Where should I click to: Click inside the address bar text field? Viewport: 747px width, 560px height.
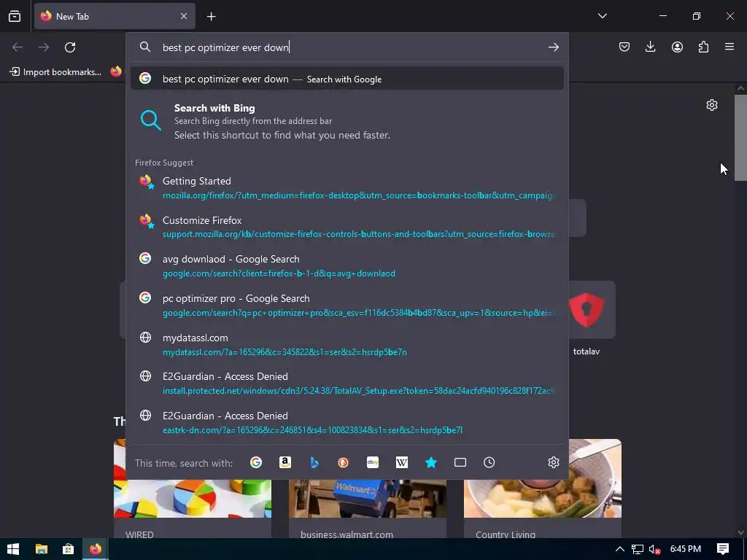coord(352,47)
